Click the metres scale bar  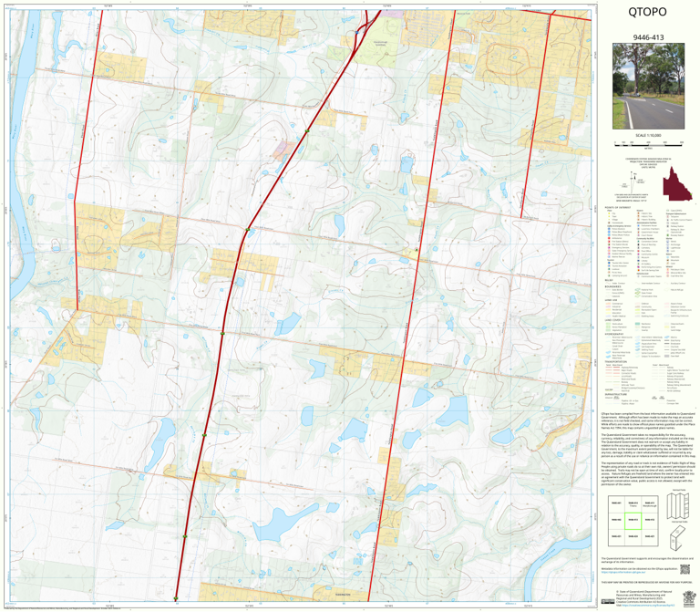coord(648,143)
